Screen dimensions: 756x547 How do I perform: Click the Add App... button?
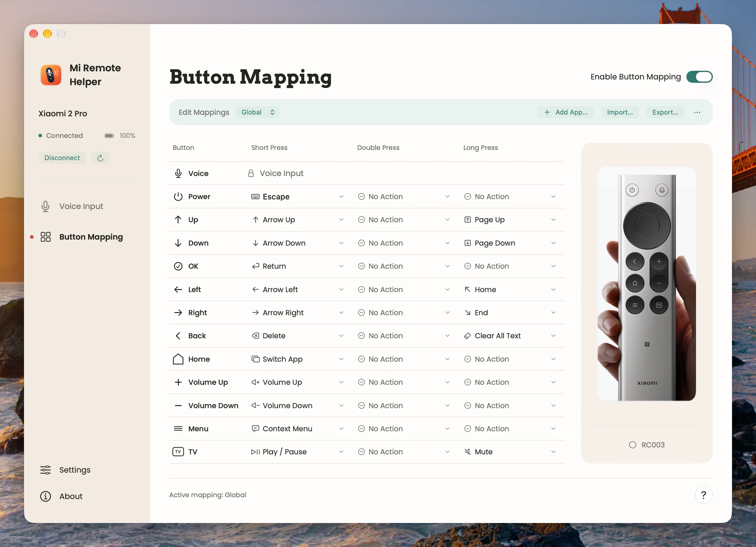(x=565, y=112)
